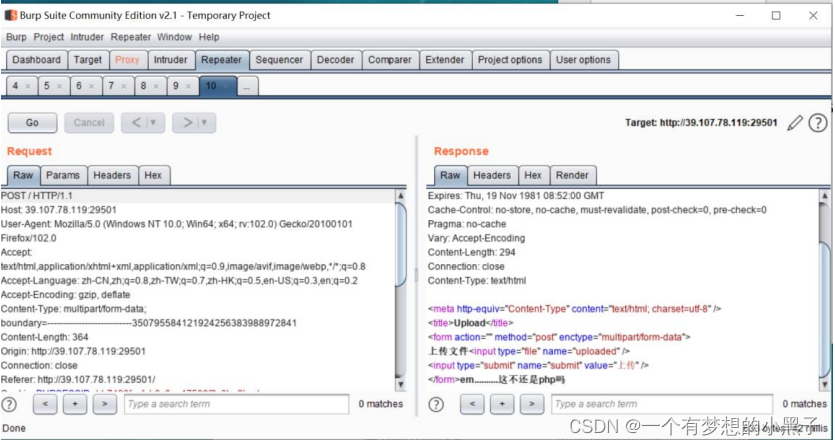835x445 pixels.
Task: Go to previous request search match
Action: [45, 404]
